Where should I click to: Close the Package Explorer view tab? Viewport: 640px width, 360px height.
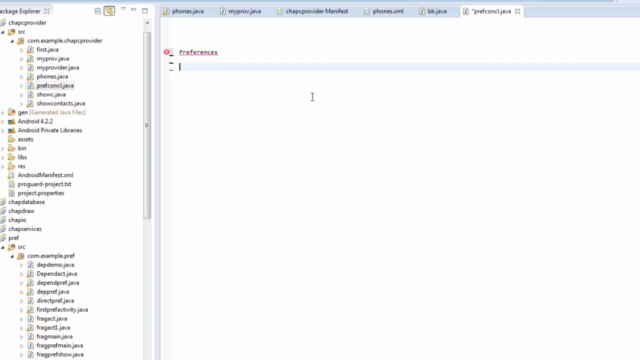click(47, 11)
